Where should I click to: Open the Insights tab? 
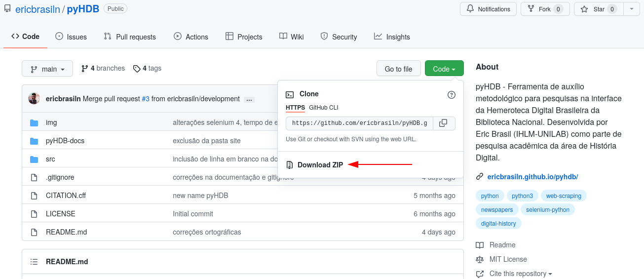pyautogui.click(x=392, y=37)
